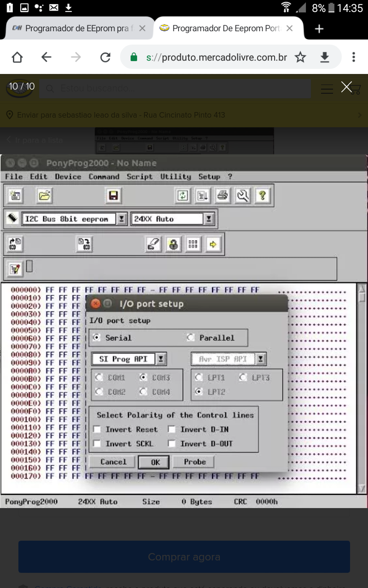Viewport: 368px width, 588px height.
Task: Open the 24XX Auto device dropdown
Action: pyautogui.click(x=209, y=219)
